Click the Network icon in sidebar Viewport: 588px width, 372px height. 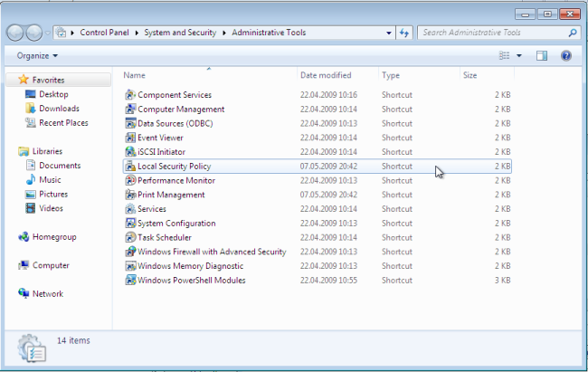[x=24, y=293]
